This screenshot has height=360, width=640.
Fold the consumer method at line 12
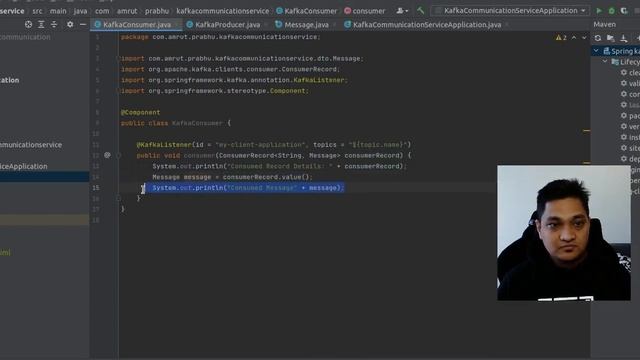click(118, 156)
